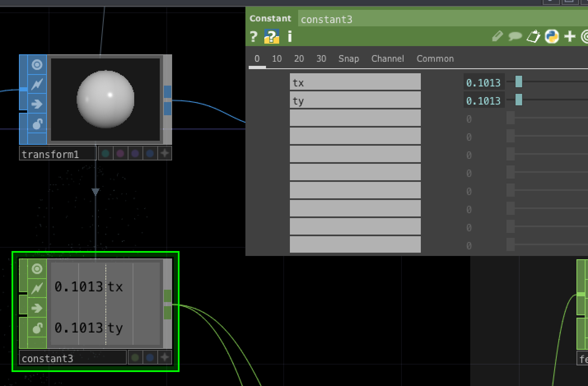This screenshot has height=386, width=588.
Task: Click the clipboard copy parameters icon
Action: coord(533,37)
